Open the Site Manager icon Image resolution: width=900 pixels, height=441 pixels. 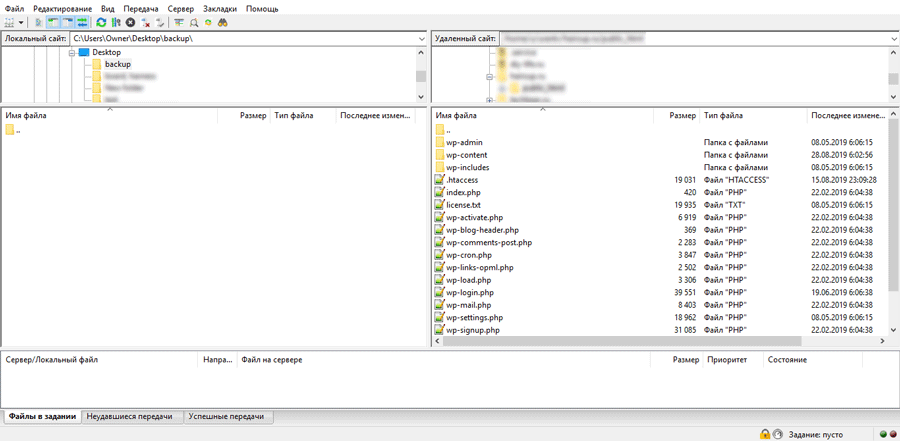(11, 22)
